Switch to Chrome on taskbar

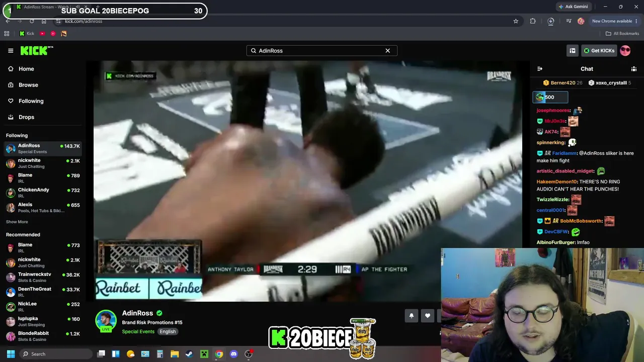click(219, 354)
